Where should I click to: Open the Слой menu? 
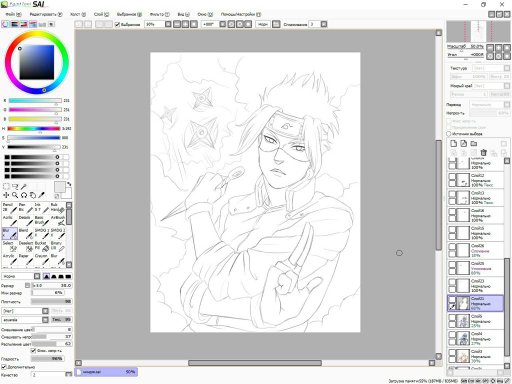tap(101, 14)
